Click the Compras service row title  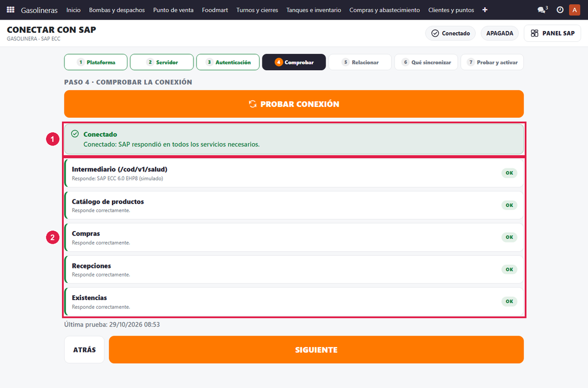click(86, 233)
